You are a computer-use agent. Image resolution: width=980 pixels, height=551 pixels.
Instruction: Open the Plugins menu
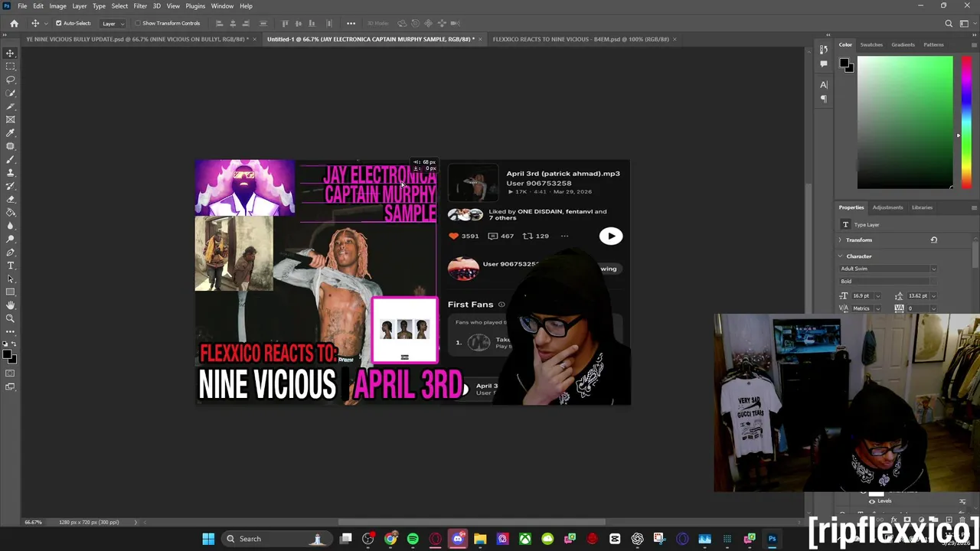click(195, 6)
